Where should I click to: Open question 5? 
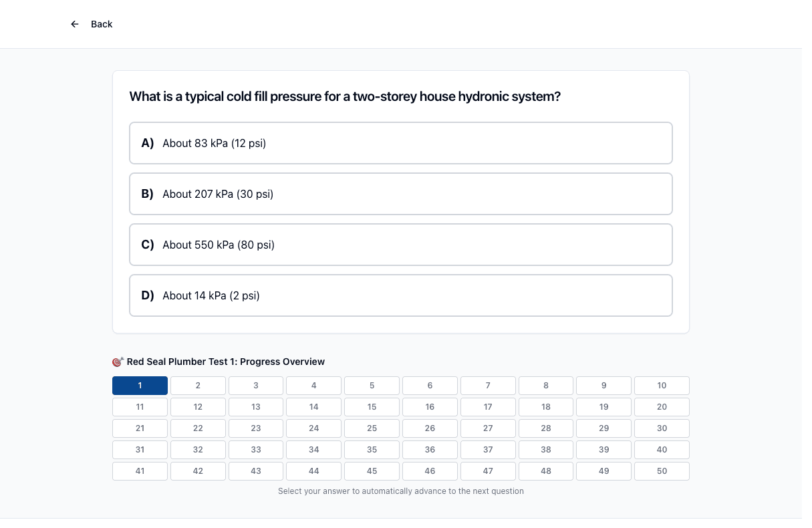[372, 386]
